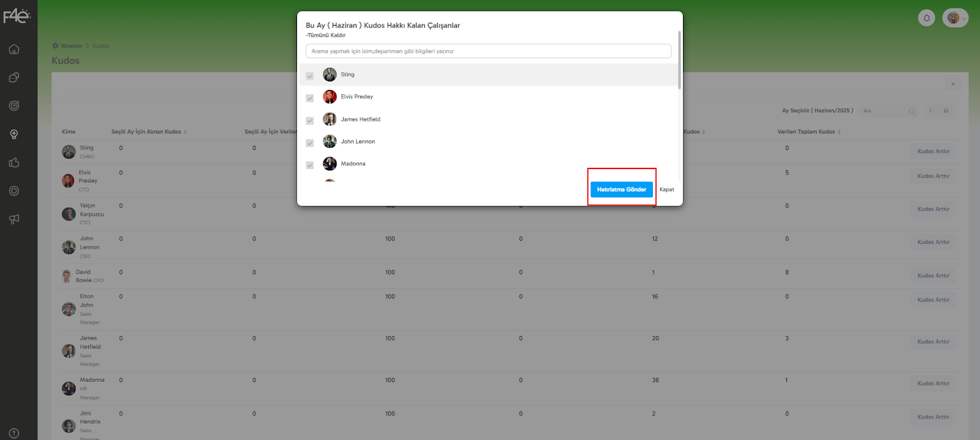Open the lightbulb ideas sidebar icon
This screenshot has width=980, height=440.
[x=14, y=134]
